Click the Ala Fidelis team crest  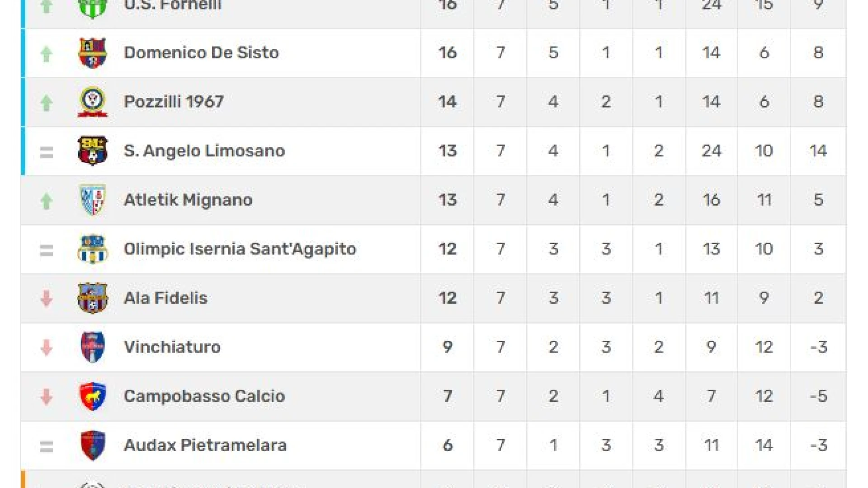pos(93,298)
